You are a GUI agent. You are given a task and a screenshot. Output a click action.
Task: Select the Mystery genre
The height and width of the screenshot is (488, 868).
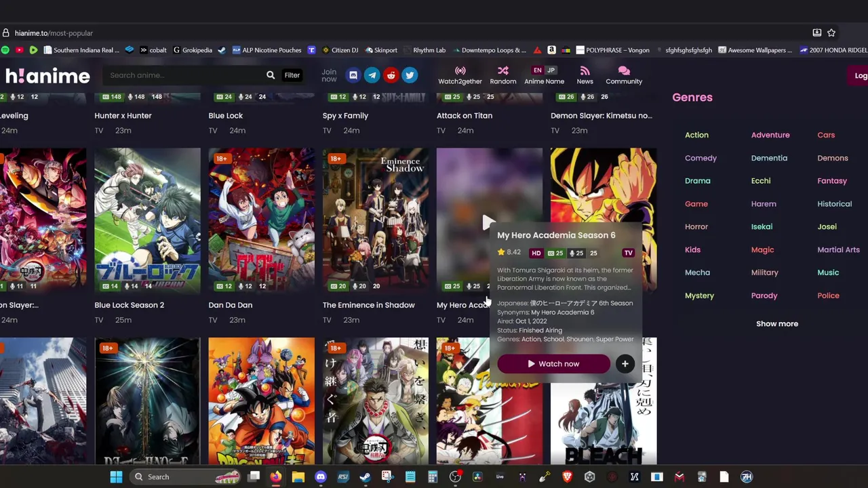click(x=699, y=296)
